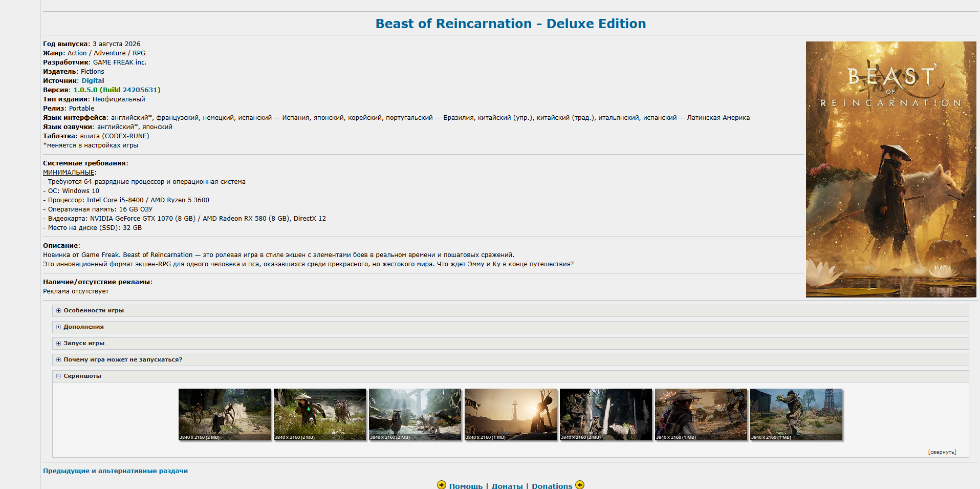Click the RAM line '16 GB ОЗУ'
The height and width of the screenshot is (489, 980).
[x=98, y=209]
